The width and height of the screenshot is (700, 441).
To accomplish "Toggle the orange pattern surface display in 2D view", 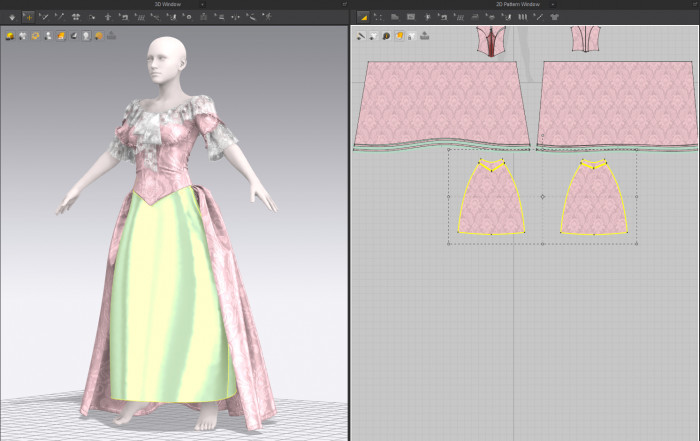I will [x=399, y=36].
